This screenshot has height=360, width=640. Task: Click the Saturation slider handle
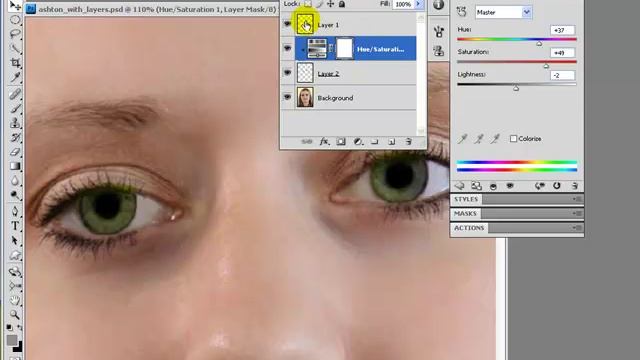click(546, 66)
